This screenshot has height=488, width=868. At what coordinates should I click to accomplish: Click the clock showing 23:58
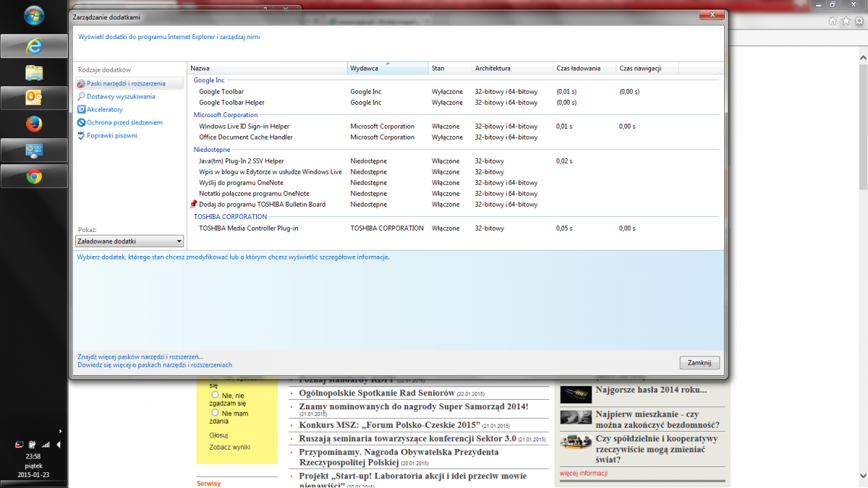click(33, 456)
